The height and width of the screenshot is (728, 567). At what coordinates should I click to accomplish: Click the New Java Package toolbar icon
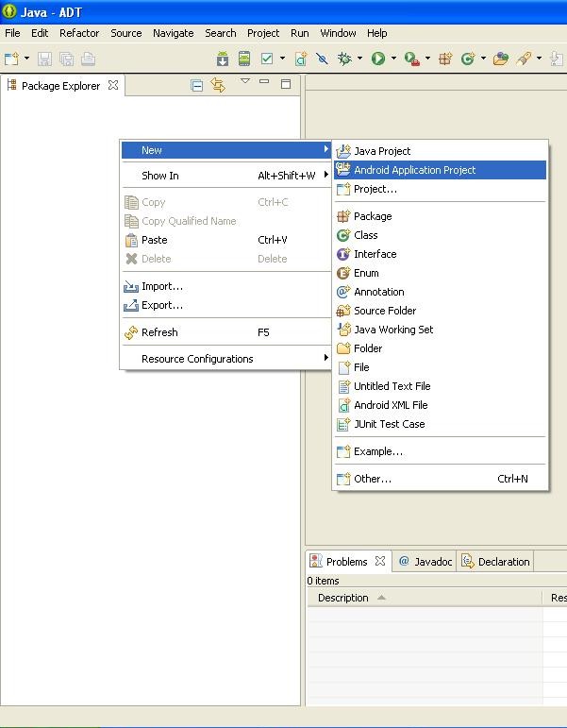(445, 59)
